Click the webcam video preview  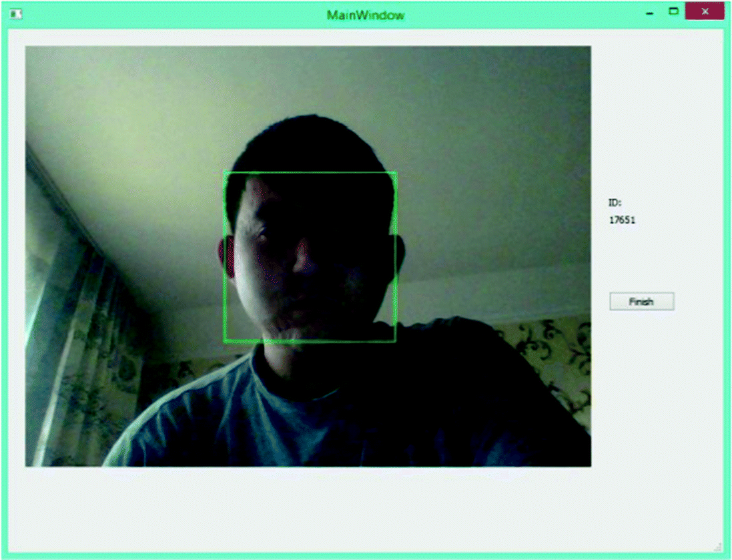tap(308, 256)
